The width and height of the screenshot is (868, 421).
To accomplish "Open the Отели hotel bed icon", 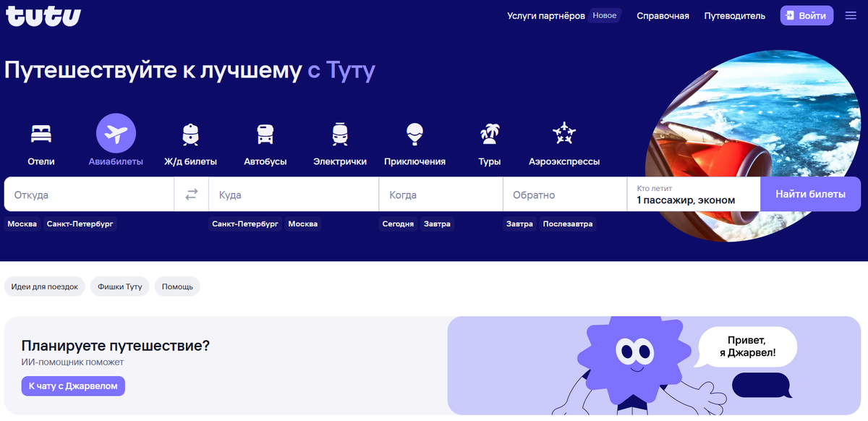I will (41, 134).
